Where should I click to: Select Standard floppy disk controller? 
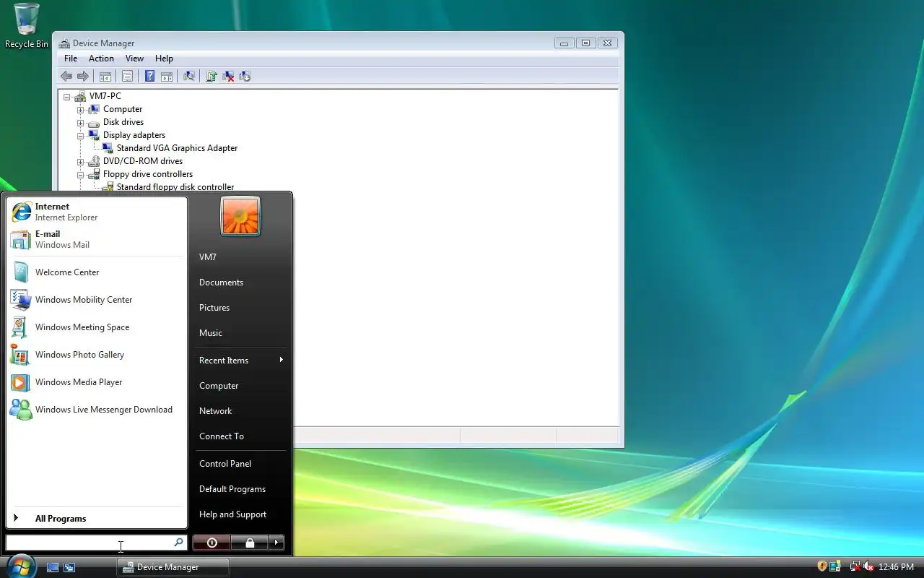click(x=175, y=187)
